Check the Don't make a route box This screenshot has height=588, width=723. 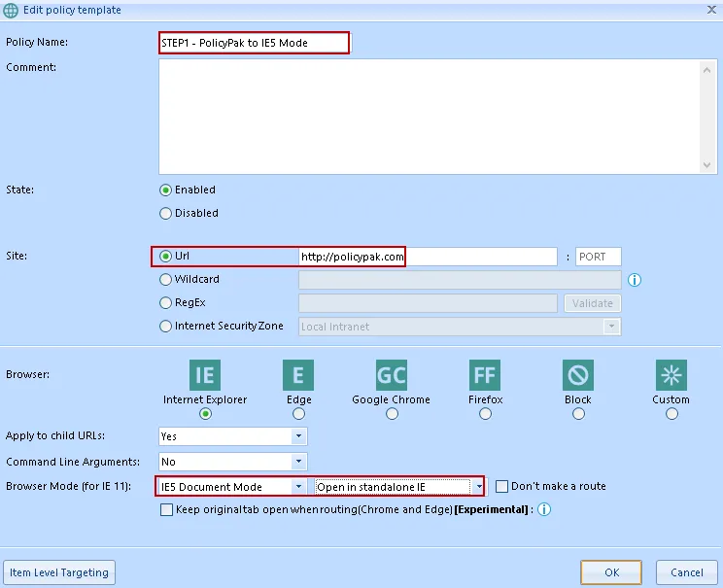(x=502, y=486)
